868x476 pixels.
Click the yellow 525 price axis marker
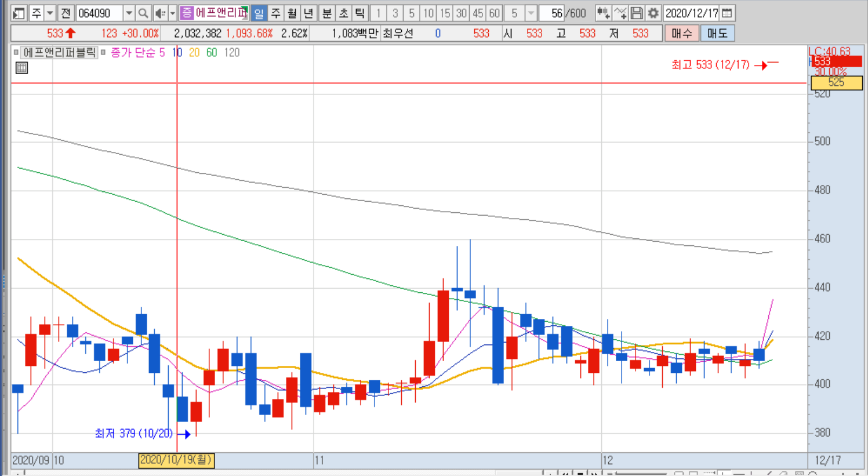click(x=836, y=82)
